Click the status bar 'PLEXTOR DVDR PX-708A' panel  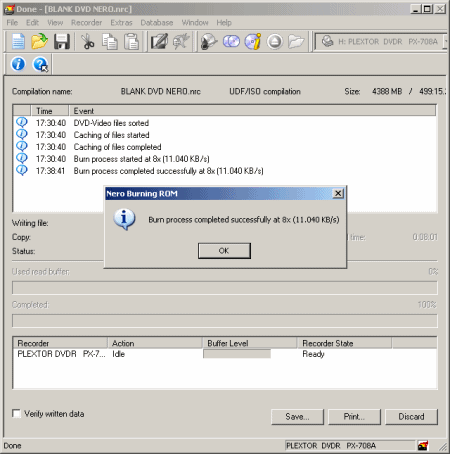click(x=350, y=445)
